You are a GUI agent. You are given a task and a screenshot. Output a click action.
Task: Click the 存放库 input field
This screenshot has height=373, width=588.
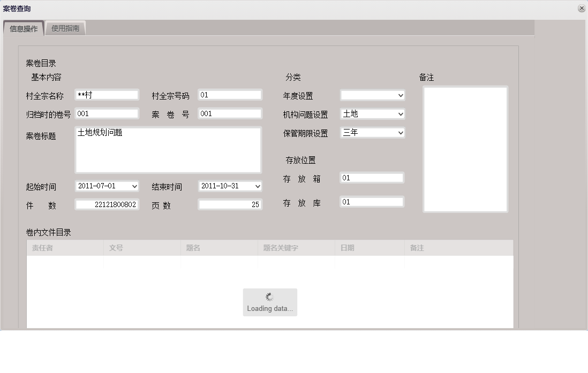click(371, 201)
